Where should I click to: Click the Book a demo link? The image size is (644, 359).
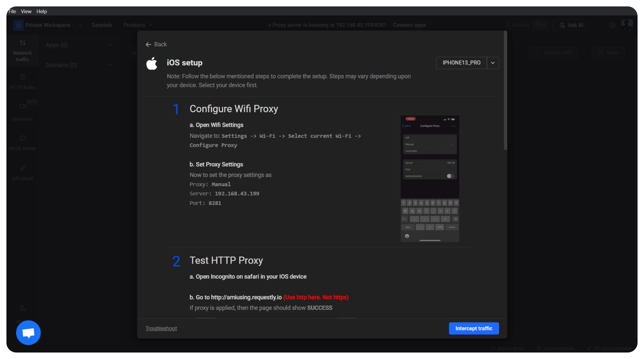click(x=508, y=349)
